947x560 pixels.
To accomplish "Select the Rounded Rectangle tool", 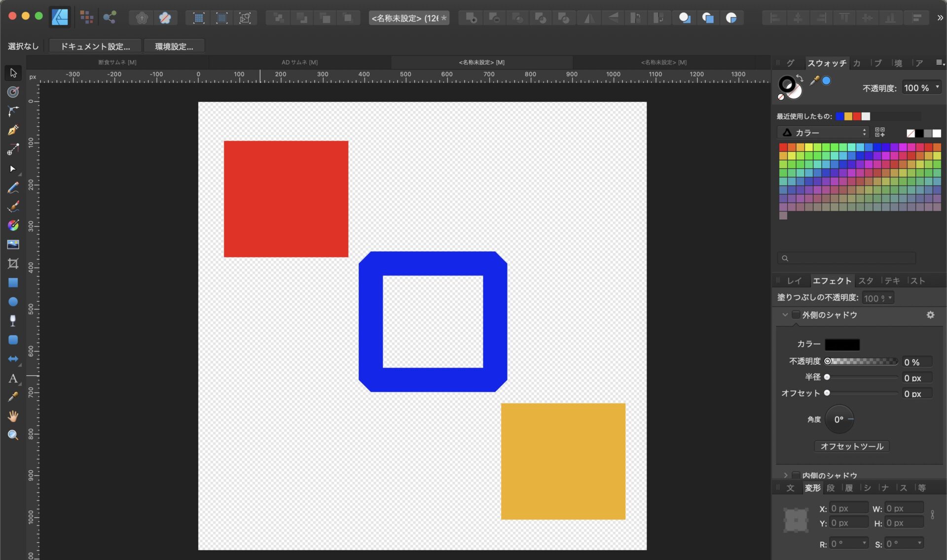I will click(13, 340).
